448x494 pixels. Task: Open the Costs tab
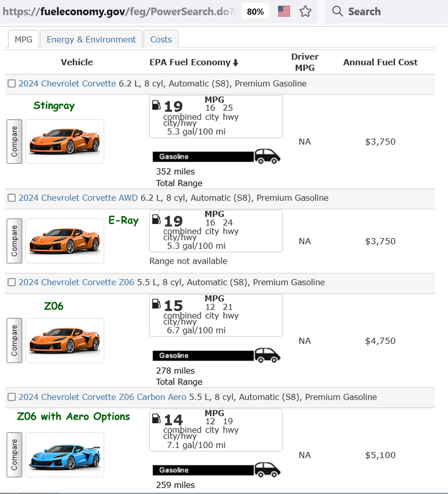click(161, 40)
